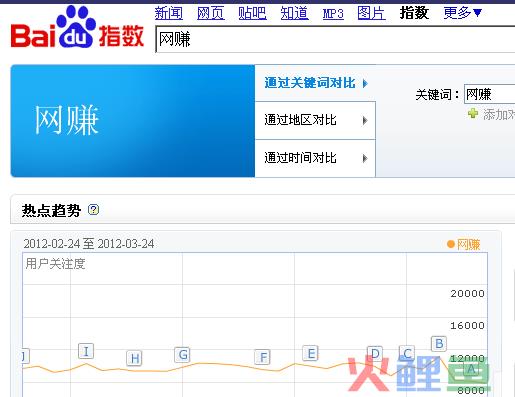Select chart marker C
The height and width of the screenshot is (397, 515).
click(x=407, y=353)
